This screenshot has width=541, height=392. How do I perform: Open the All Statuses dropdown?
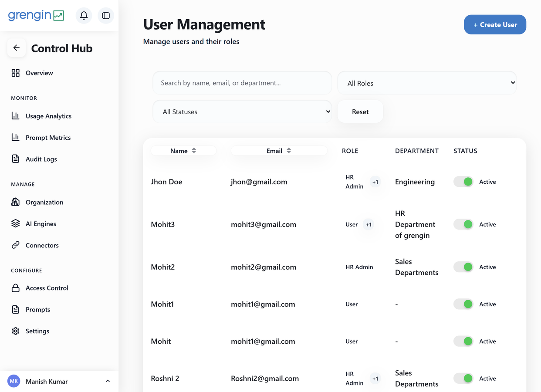(x=242, y=112)
